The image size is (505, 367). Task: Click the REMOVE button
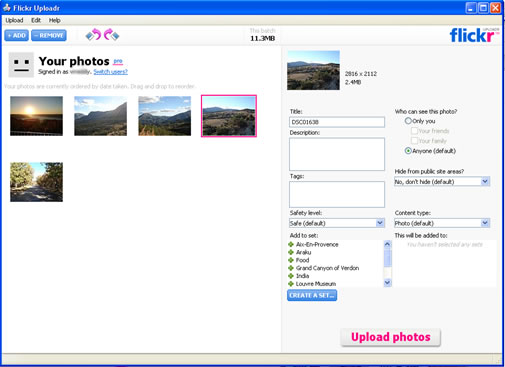49,35
